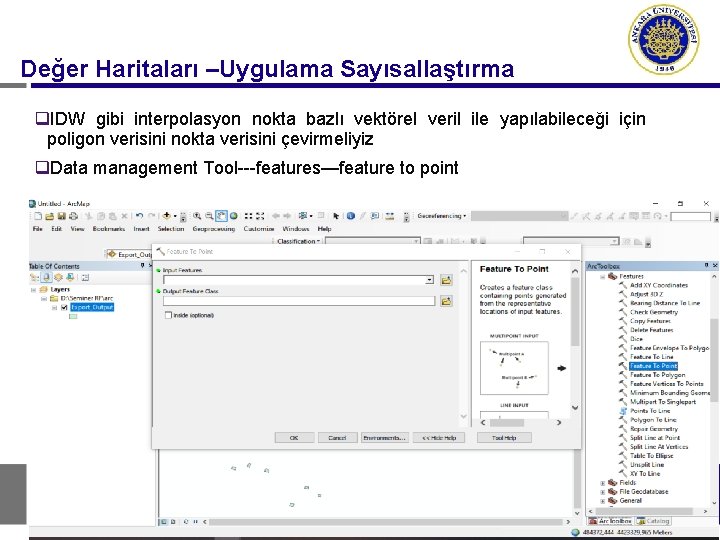Open the Geoprocessing menu
Viewport: 720px width, 540px height.
pos(214,229)
